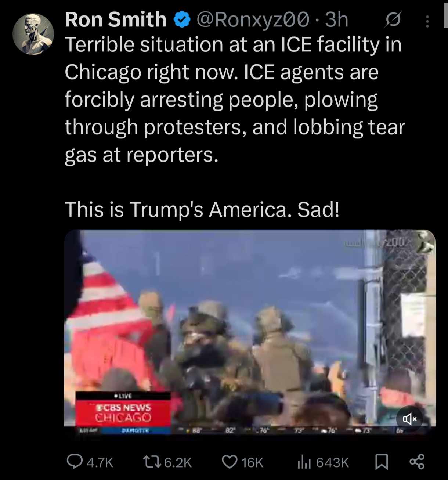The height and width of the screenshot is (480, 448).
Task: Unmute the video with speaker icon
Action: tap(409, 418)
